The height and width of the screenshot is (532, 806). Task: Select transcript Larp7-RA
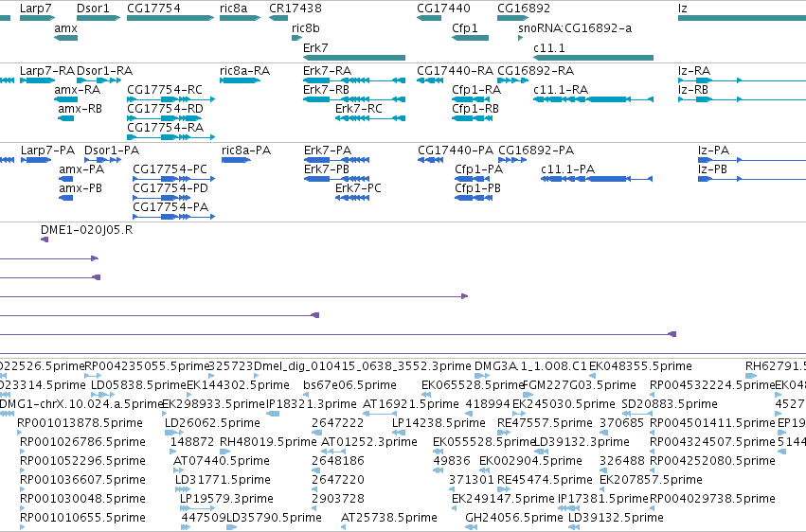(37, 80)
